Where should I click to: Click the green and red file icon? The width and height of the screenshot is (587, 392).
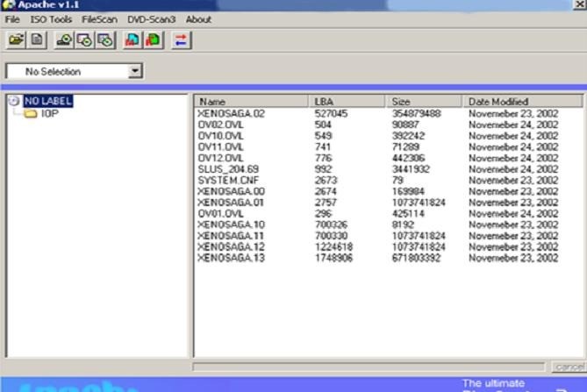[154, 40]
